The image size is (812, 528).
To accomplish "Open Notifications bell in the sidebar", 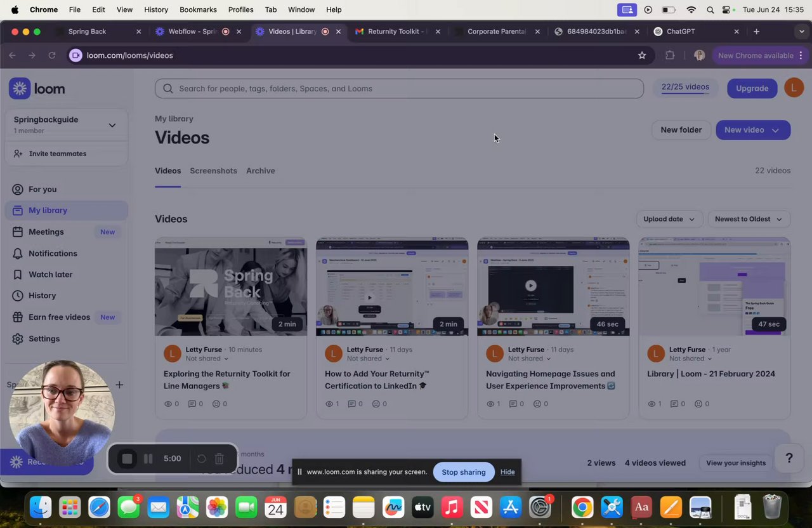I will point(53,253).
